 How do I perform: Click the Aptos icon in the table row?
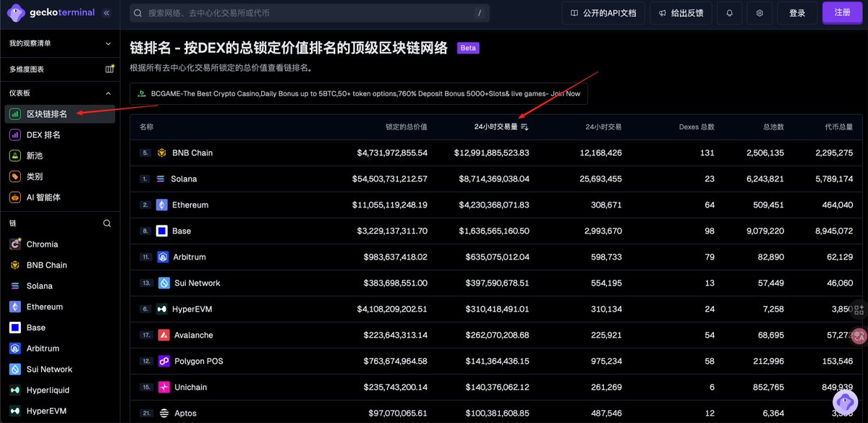click(164, 413)
